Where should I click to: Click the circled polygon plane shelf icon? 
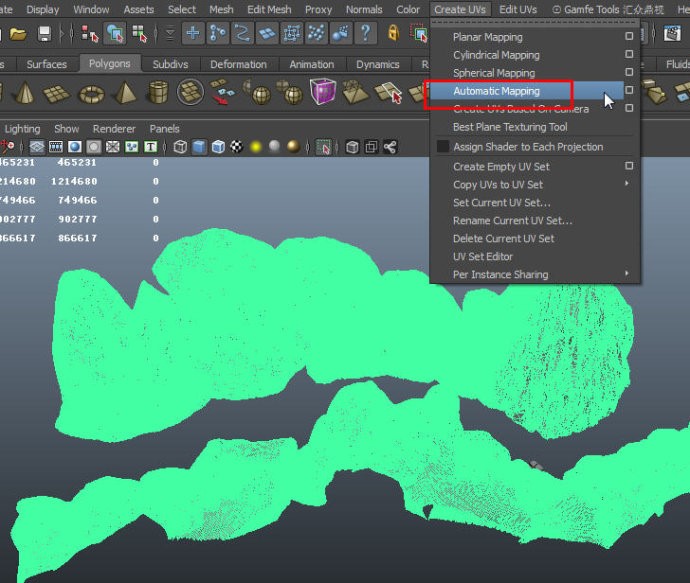coord(190,92)
